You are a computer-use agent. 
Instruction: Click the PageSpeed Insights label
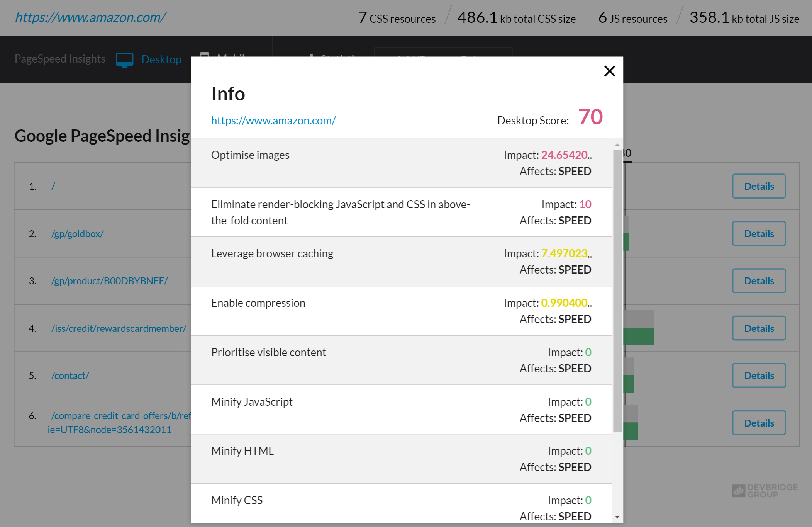coord(60,59)
